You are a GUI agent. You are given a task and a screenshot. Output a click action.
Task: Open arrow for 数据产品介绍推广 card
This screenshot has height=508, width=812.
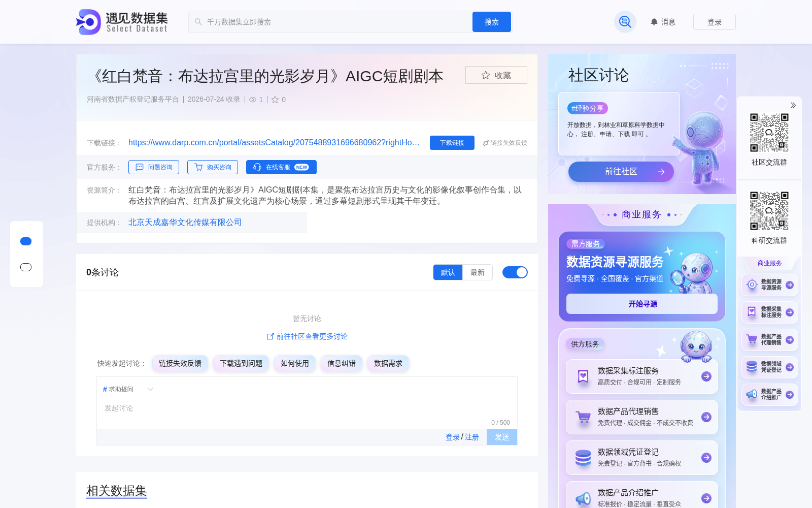706,498
